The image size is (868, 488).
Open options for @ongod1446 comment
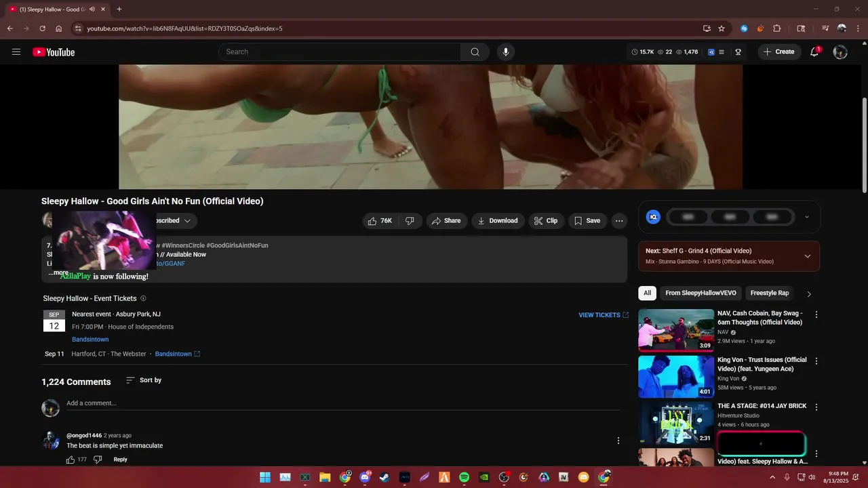(618, 441)
